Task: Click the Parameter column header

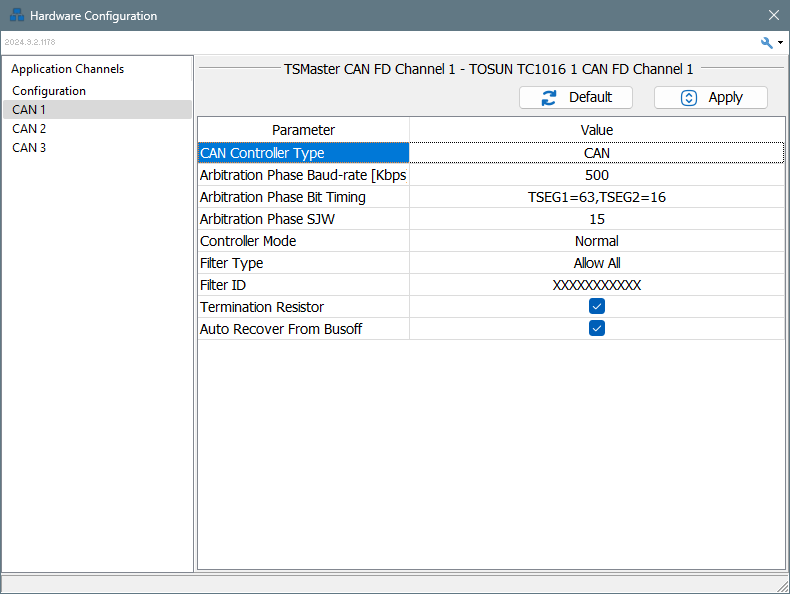Action: [303, 130]
